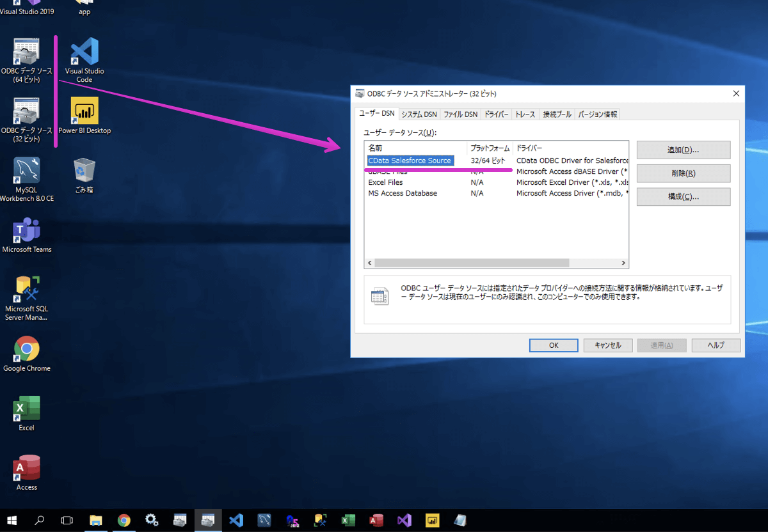
Task: Open the Windows Start menu
Action: click(x=12, y=520)
